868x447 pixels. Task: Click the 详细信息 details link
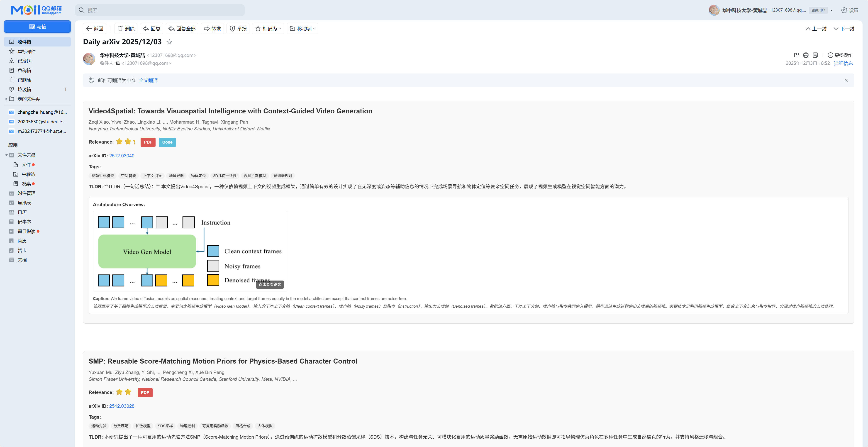pos(844,63)
